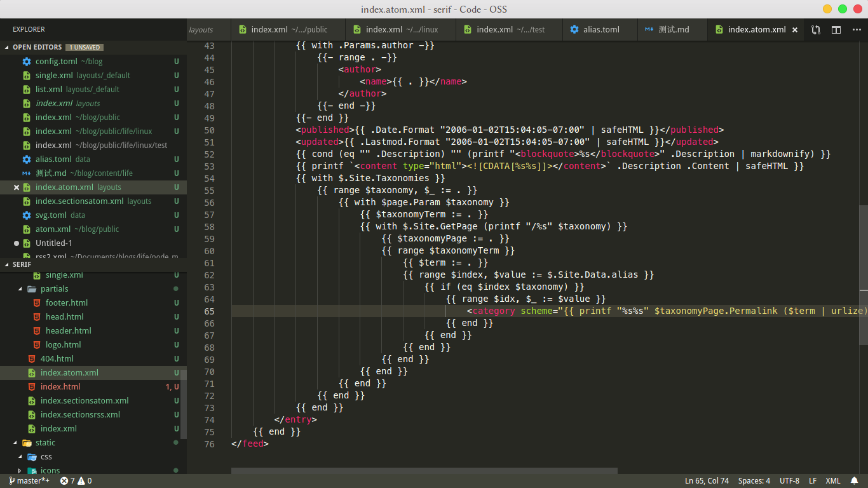Open index.sectionsrss.xml in the file tree
This screenshot has width=868, height=488.
[93, 415]
